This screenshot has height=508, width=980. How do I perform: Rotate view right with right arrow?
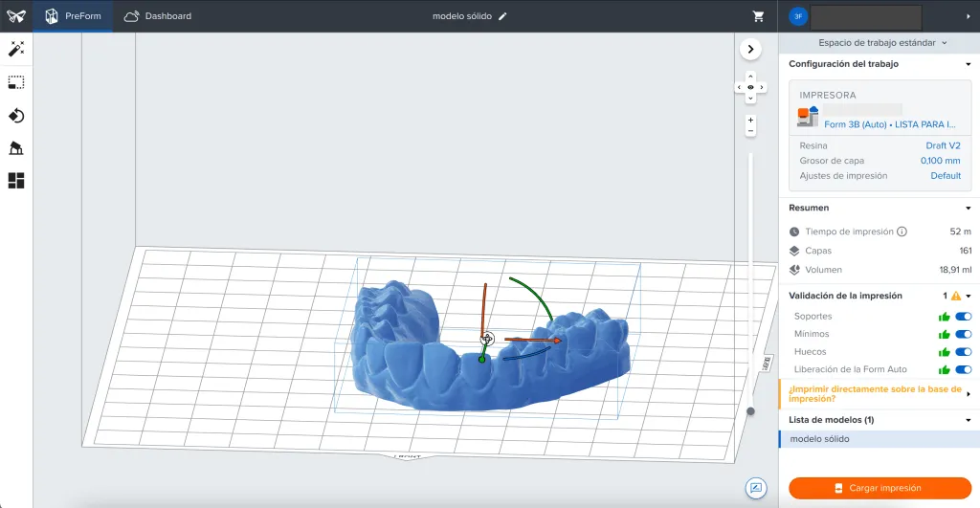(762, 87)
